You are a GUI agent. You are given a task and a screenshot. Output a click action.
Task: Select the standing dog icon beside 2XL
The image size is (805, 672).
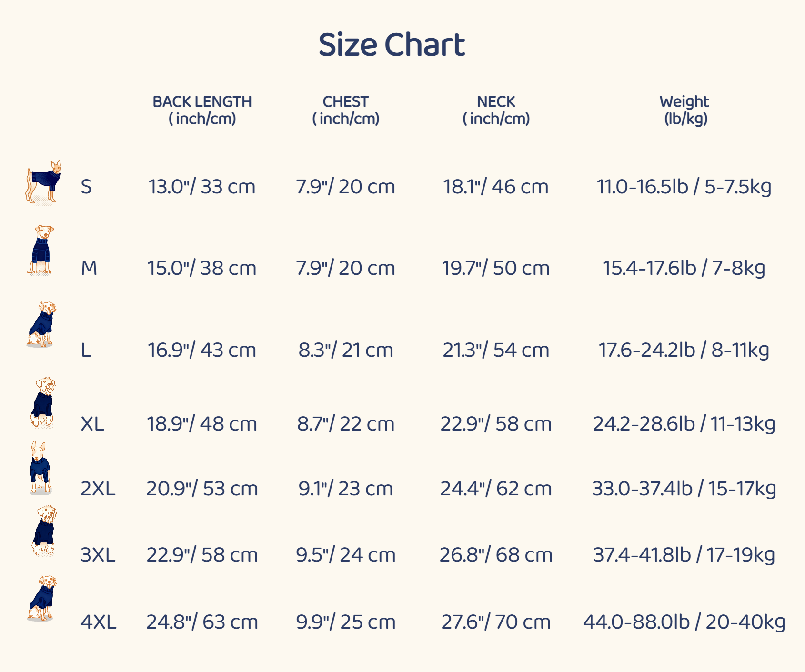pos(40,468)
